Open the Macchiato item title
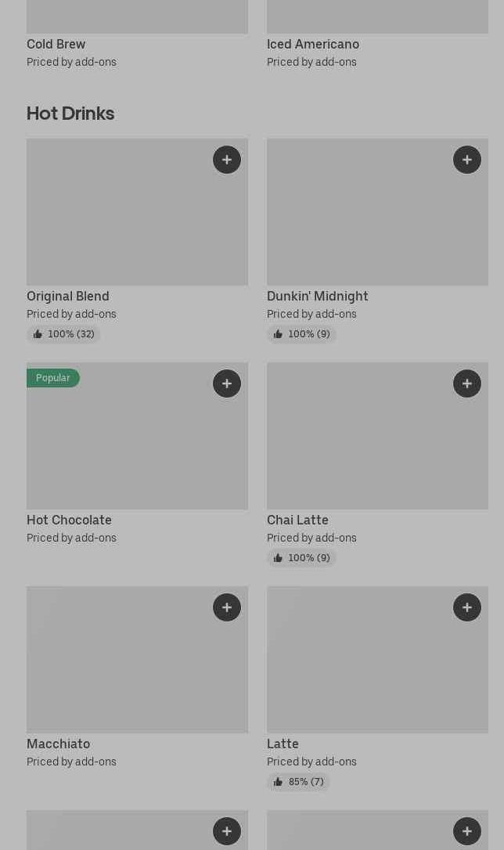 pos(58,744)
